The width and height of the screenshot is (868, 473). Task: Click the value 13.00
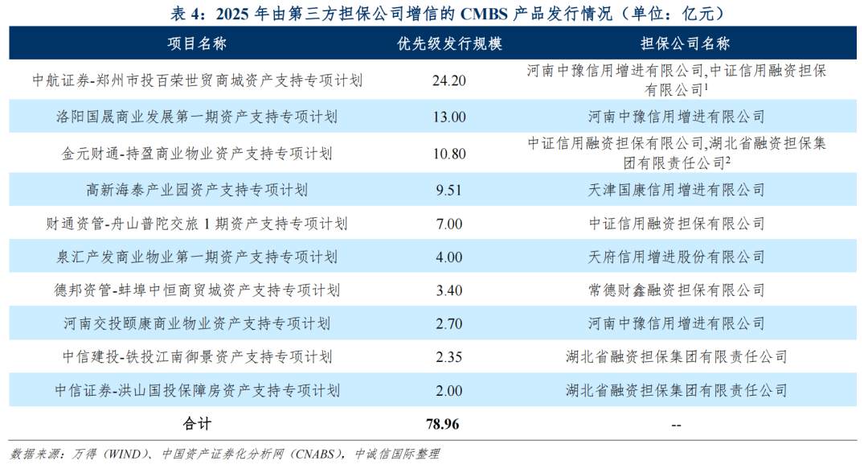point(449,117)
